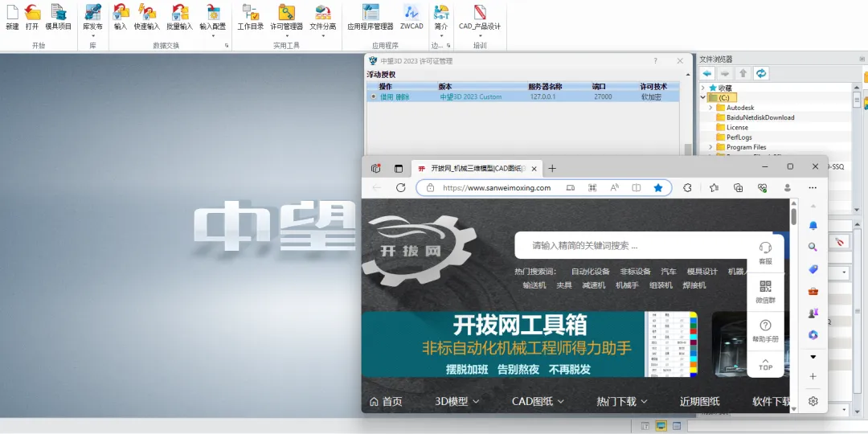Click the 减速机 hot search link
Screen dimensions: 868x434
(x=593, y=285)
